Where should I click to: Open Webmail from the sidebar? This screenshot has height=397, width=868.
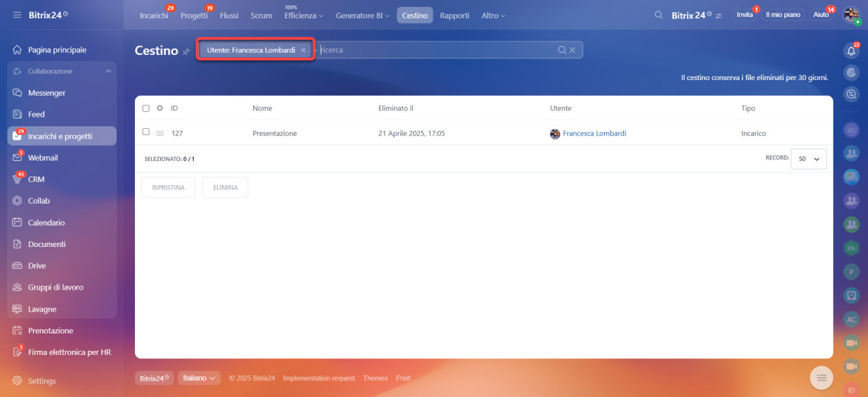click(43, 157)
